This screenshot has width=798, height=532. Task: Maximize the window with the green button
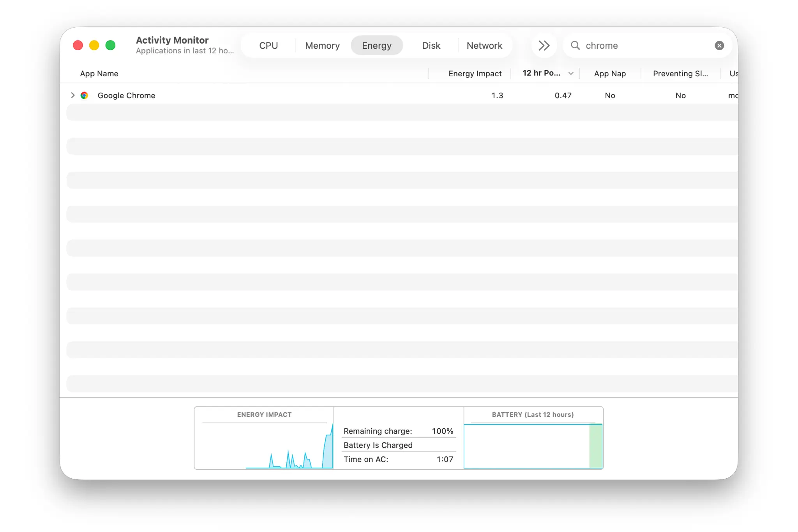click(x=111, y=46)
